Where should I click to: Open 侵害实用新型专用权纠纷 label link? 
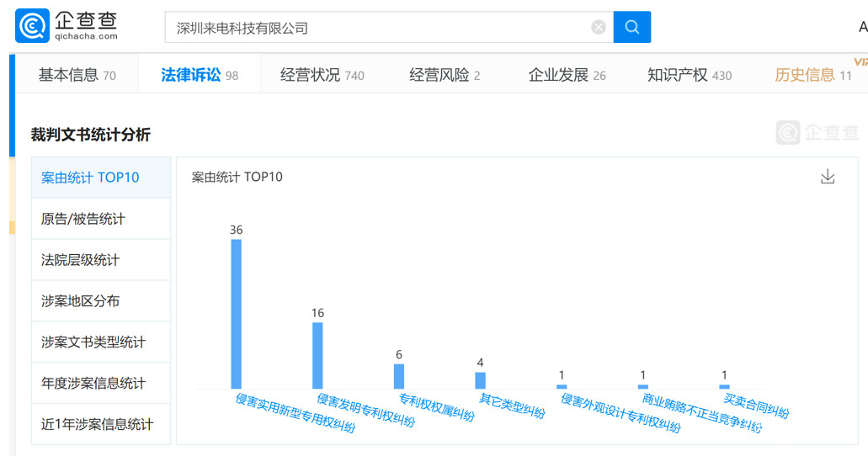click(295, 413)
